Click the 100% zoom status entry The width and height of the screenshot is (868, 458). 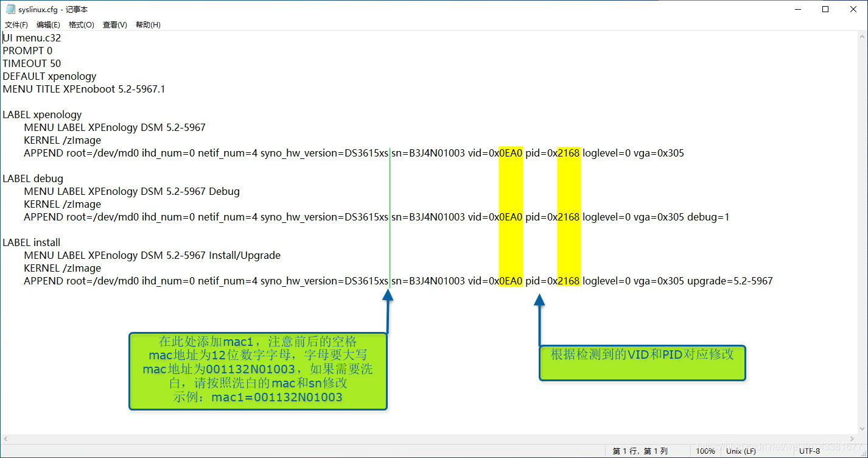705,451
